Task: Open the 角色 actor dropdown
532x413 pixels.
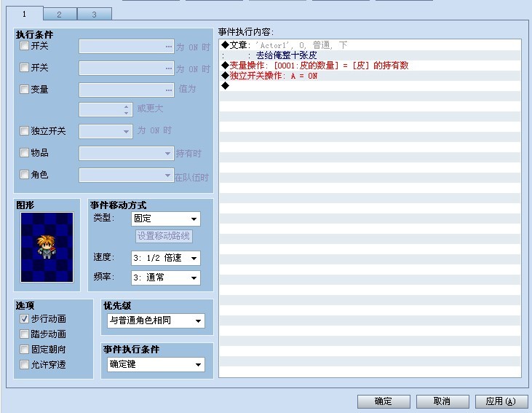Action: click(x=127, y=176)
